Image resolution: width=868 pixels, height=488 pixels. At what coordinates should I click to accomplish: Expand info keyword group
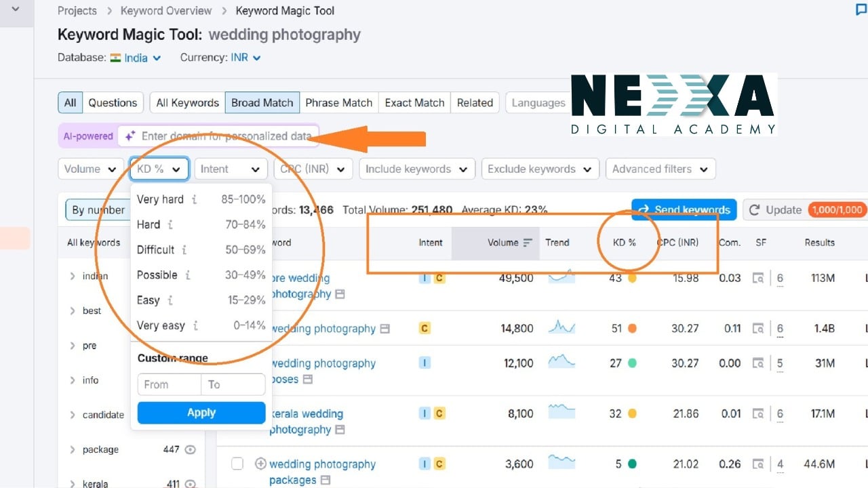click(x=73, y=380)
